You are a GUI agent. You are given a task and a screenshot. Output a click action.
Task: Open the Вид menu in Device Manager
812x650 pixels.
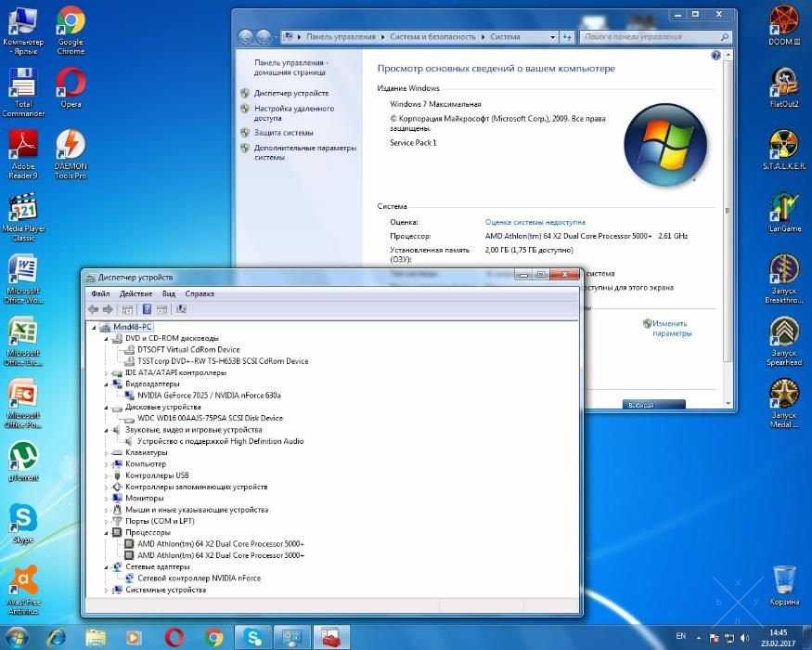click(169, 293)
